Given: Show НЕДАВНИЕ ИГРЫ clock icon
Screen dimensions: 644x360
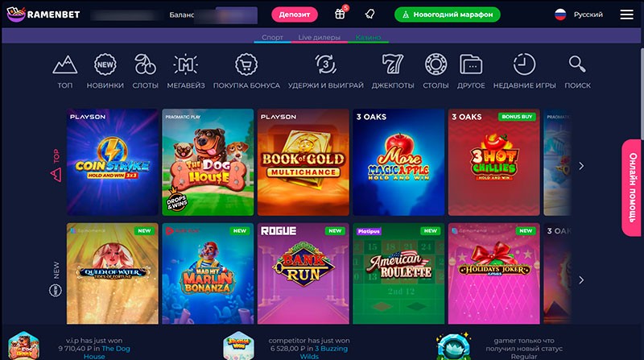Looking at the screenshot, I should 524,64.
